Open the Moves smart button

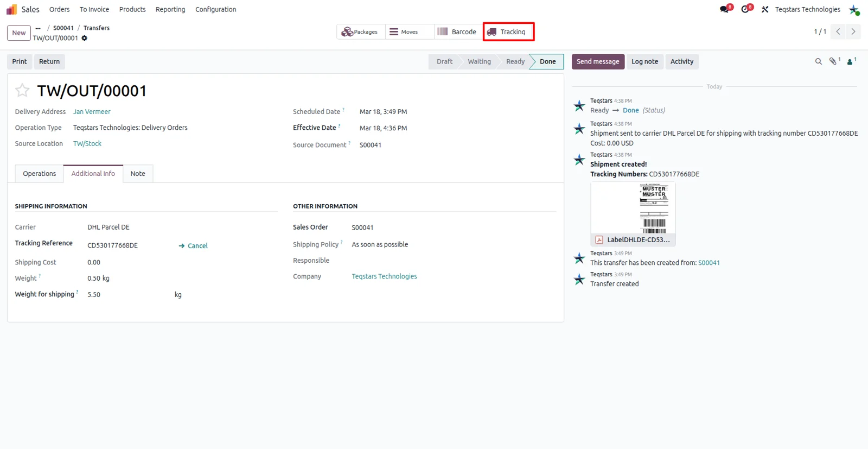(x=409, y=32)
